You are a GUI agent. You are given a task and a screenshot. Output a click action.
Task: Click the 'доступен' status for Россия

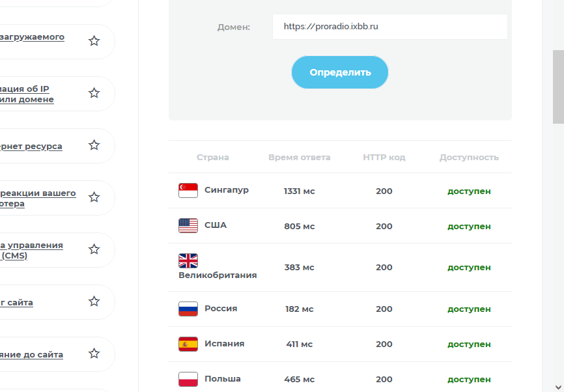point(469,310)
